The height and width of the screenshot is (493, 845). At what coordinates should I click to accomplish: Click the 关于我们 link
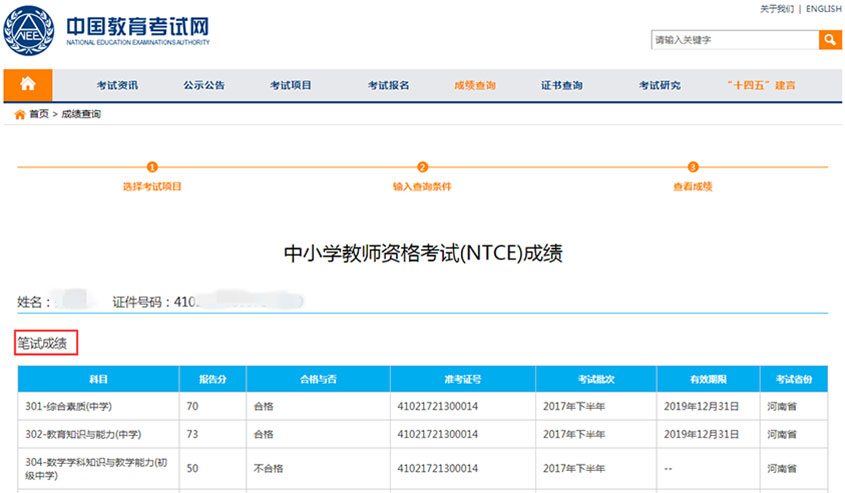(x=777, y=9)
